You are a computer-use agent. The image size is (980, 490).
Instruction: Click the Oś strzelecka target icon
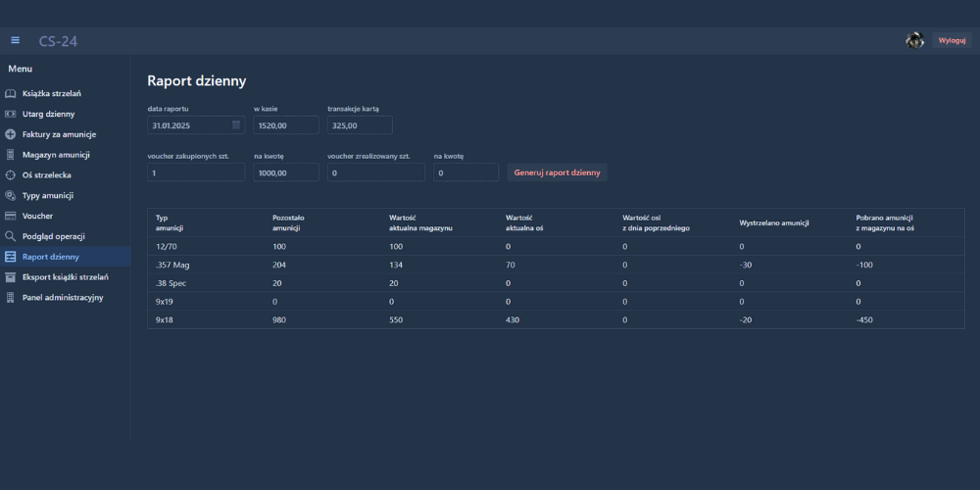click(11, 175)
